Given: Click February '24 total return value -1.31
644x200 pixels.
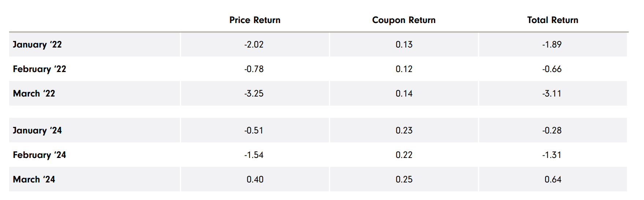Looking at the screenshot, I should click(x=552, y=155).
